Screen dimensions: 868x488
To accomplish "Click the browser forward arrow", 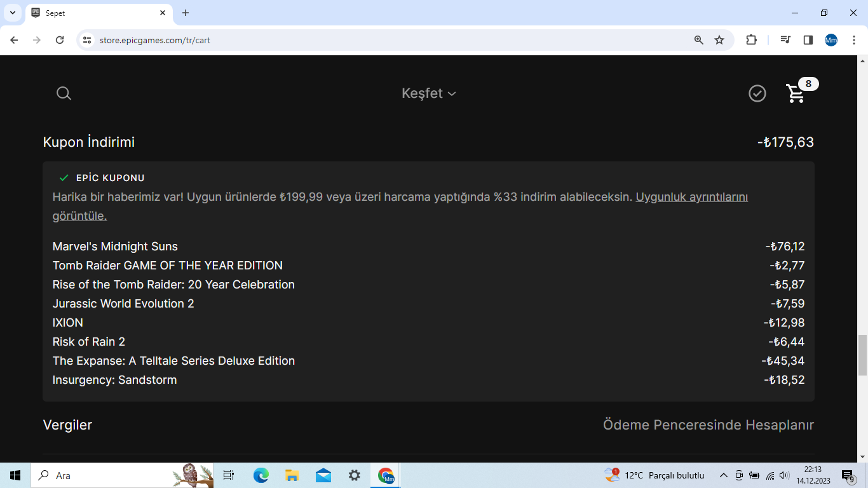I will (x=37, y=40).
